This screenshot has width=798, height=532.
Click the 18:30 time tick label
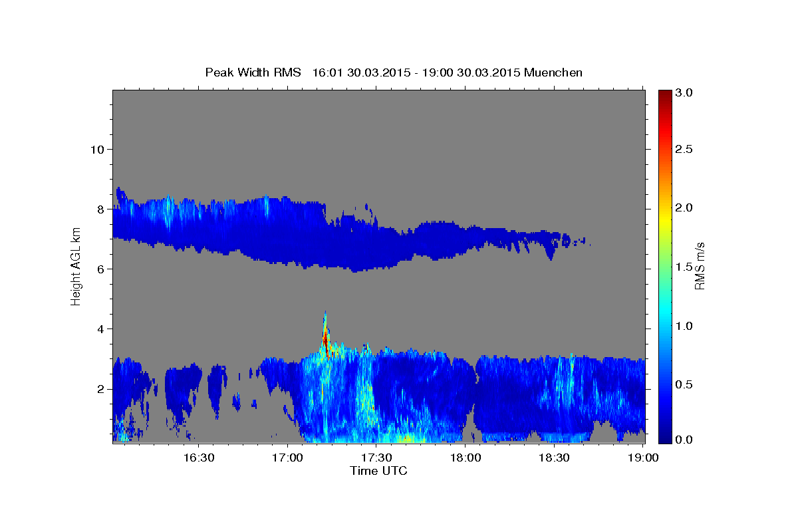point(554,458)
